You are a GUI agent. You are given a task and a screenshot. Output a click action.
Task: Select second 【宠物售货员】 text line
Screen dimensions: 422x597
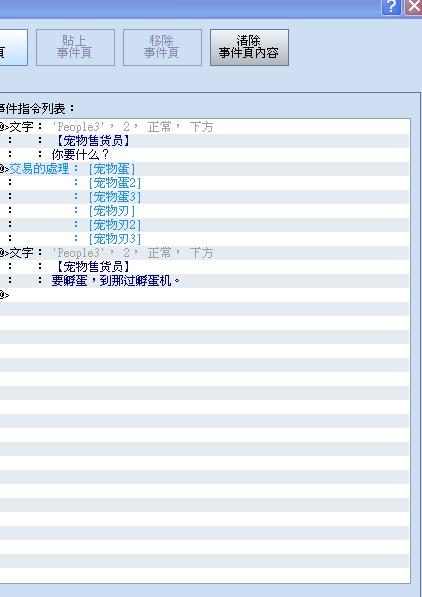pyautogui.click(x=204, y=267)
